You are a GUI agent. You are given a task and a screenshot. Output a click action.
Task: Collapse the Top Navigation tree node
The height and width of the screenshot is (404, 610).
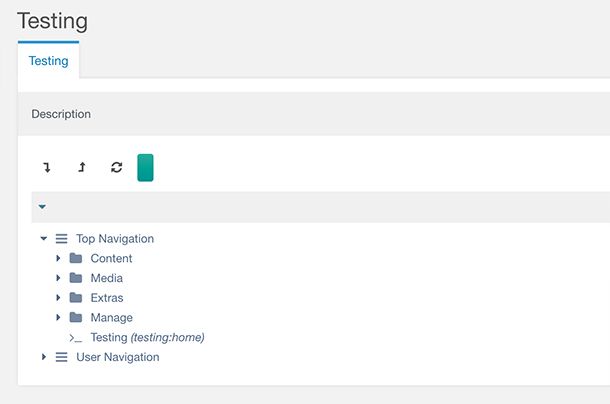(44, 239)
